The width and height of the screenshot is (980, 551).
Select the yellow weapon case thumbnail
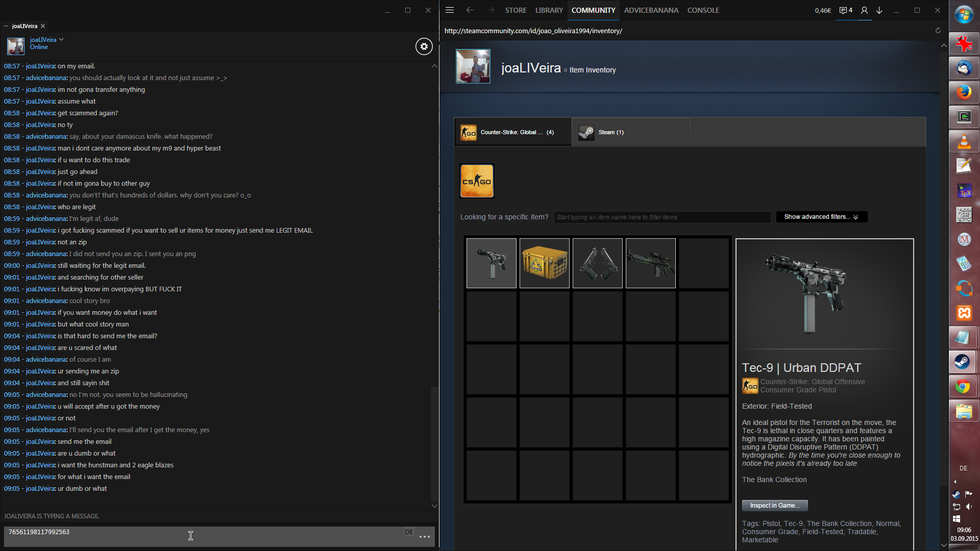tap(544, 263)
